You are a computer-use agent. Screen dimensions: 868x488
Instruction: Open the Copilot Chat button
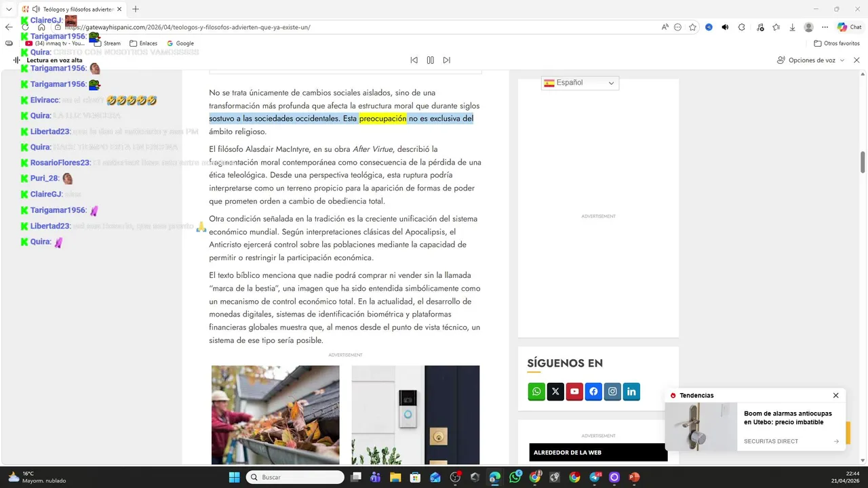pos(849,27)
